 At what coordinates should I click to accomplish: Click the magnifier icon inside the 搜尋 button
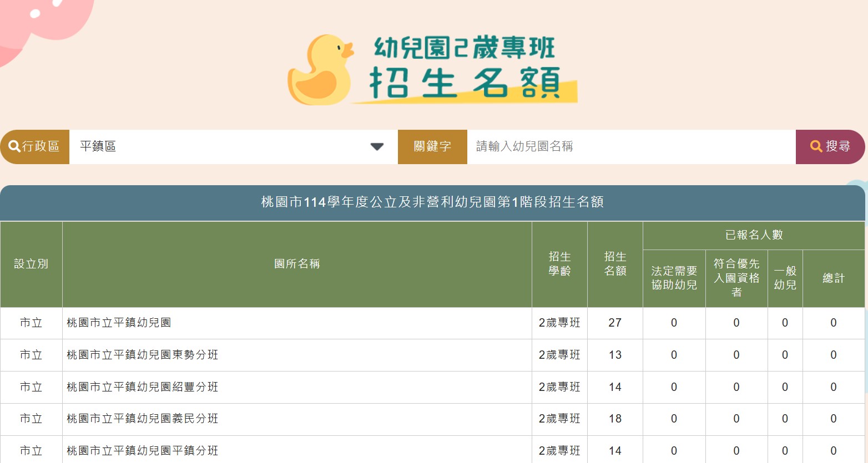click(816, 146)
